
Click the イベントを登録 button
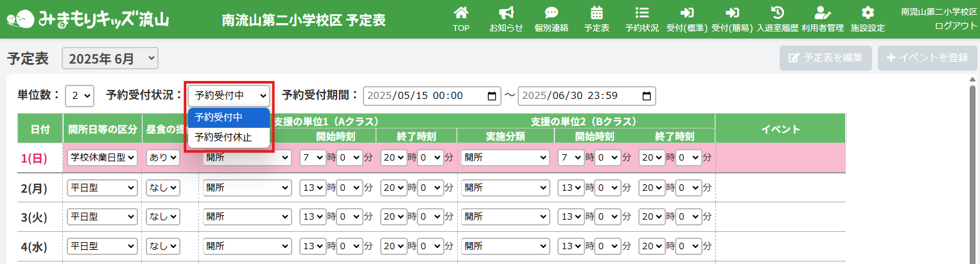point(927,58)
